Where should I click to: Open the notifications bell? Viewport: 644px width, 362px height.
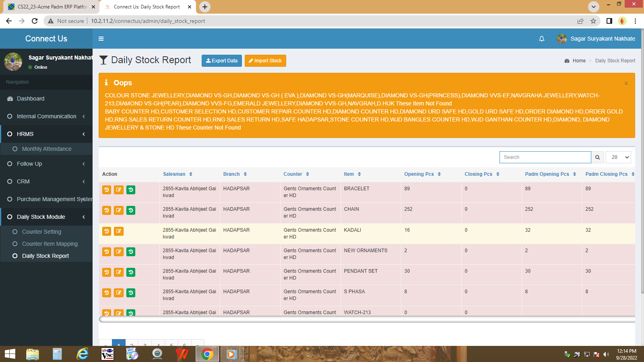542,39
